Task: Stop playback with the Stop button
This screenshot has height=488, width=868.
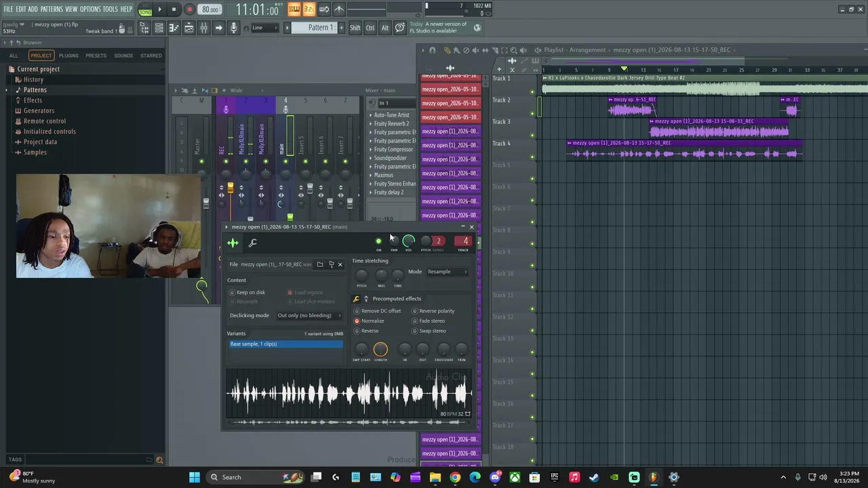Action: (174, 9)
